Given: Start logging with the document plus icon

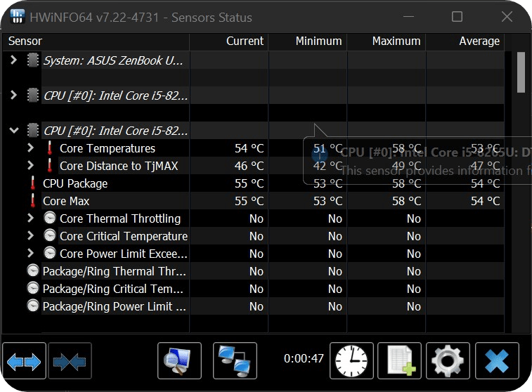Looking at the screenshot, I should [400, 360].
